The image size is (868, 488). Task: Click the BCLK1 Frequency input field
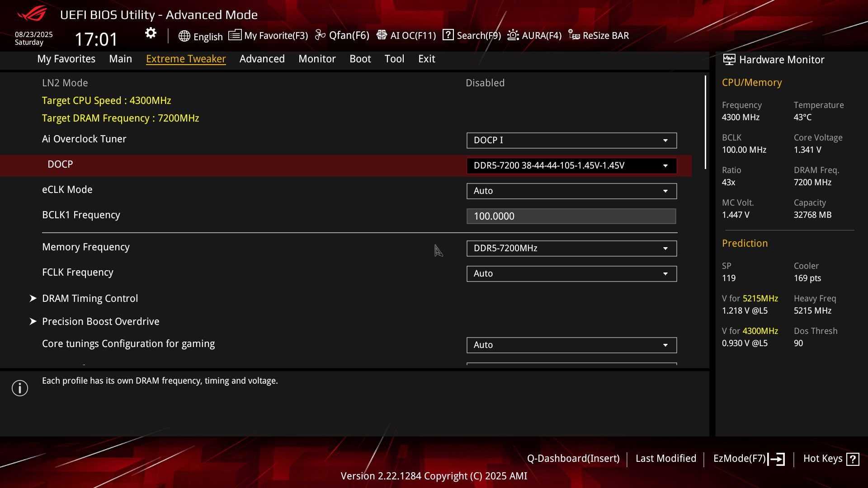[571, 216]
